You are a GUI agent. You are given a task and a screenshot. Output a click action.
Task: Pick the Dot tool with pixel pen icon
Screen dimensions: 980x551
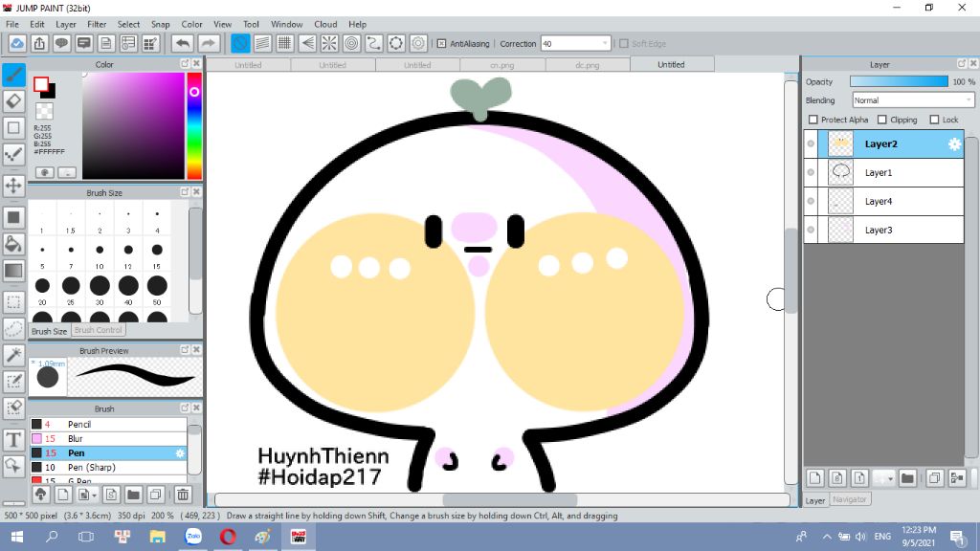pos(13,154)
